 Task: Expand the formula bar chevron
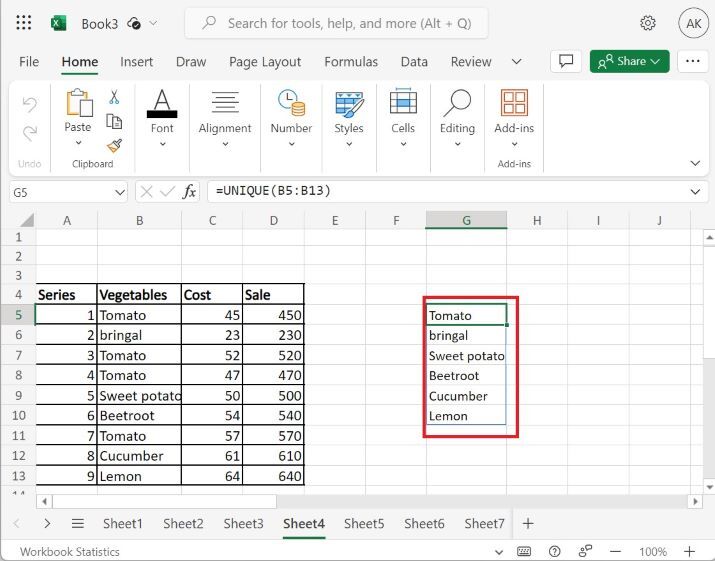695,192
